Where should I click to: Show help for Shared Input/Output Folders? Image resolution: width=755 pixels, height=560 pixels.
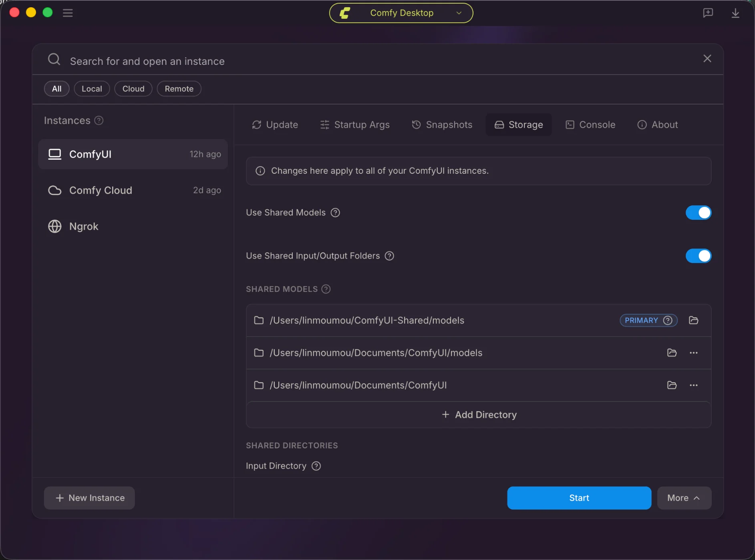coord(389,256)
